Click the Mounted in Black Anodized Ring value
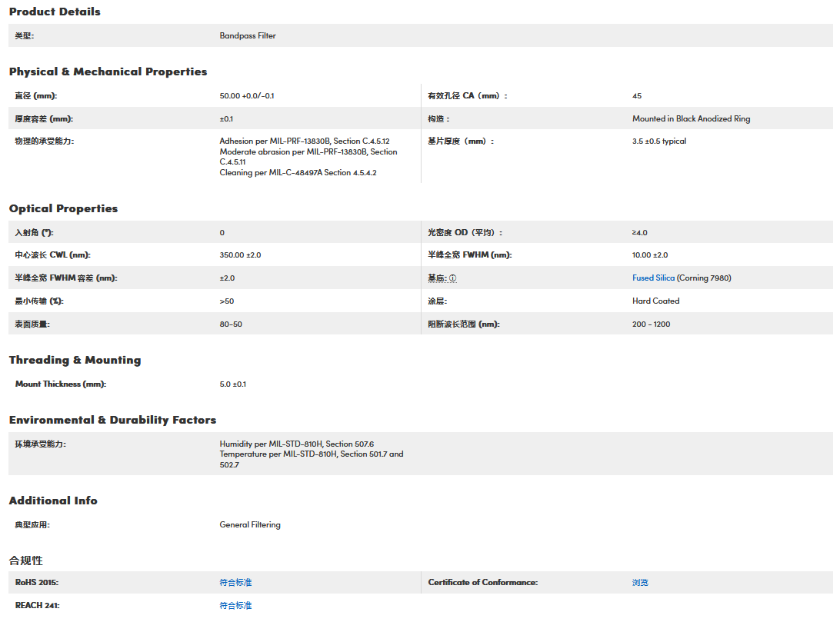 691,119
